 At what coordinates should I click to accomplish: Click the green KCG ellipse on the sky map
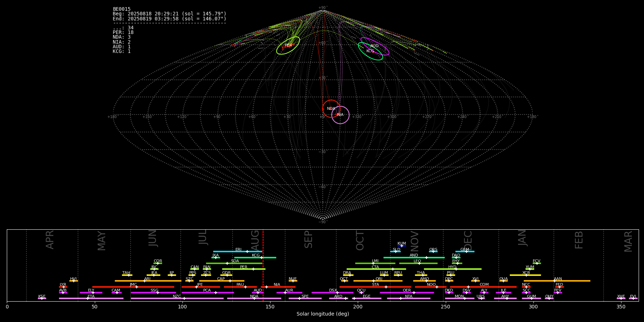click(x=370, y=51)
